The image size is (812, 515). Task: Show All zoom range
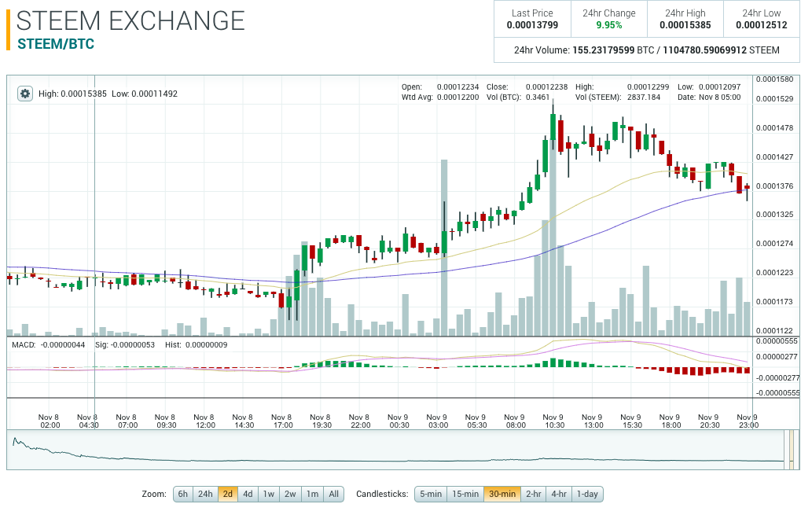pos(334,494)
